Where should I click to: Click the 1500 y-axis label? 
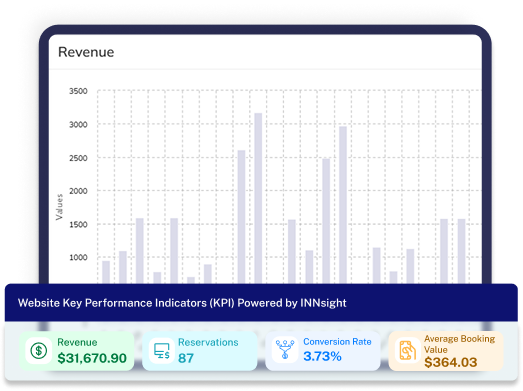click(x=78, y=224)
